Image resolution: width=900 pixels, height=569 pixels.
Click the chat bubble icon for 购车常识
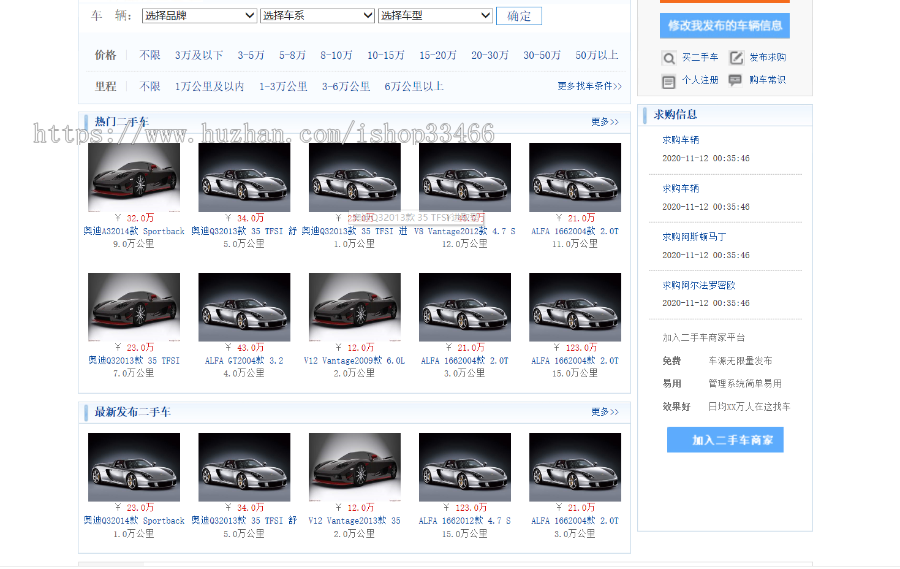[736, 81]
